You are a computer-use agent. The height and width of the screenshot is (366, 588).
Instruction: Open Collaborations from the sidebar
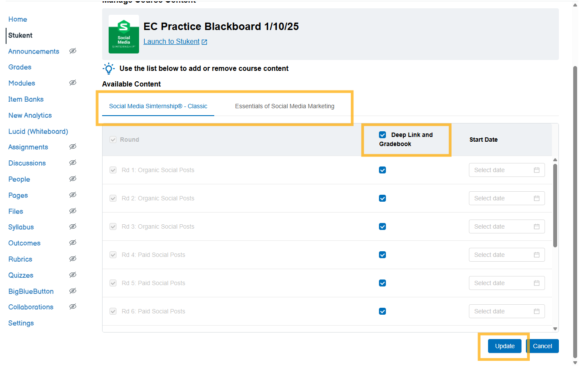30,307
